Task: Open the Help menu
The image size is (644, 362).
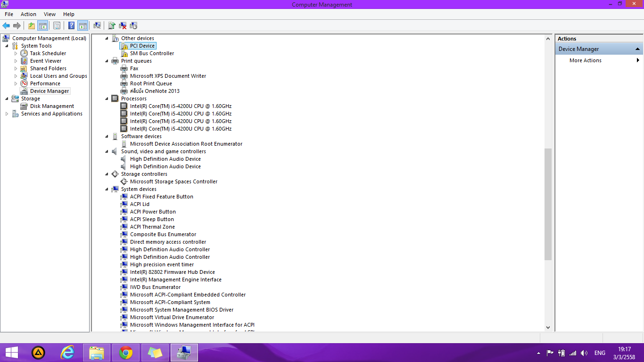Action: pos(69,14)
